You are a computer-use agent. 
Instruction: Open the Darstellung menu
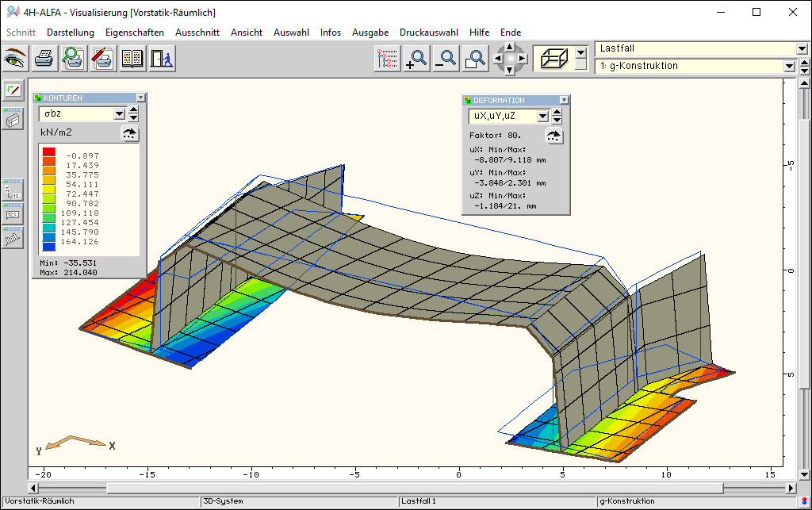(71, 33)
